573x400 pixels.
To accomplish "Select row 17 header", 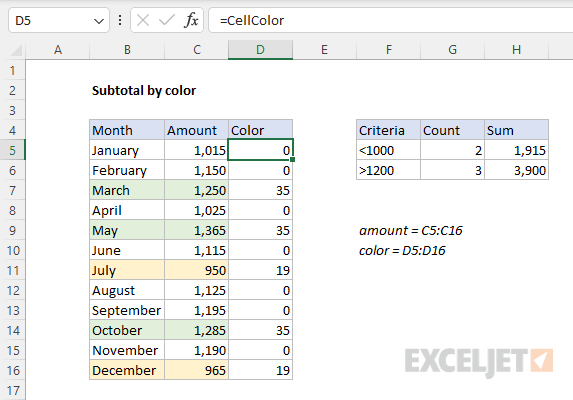I will [x=13, y=391].
